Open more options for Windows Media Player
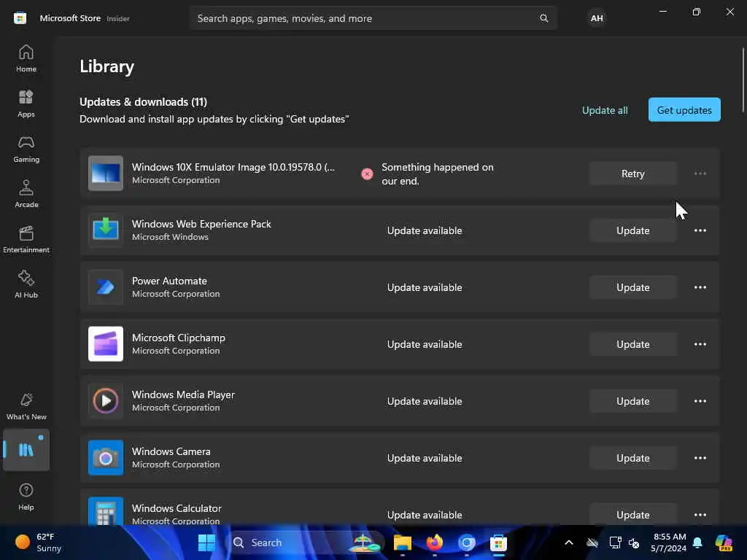 (x=700, y=401)
